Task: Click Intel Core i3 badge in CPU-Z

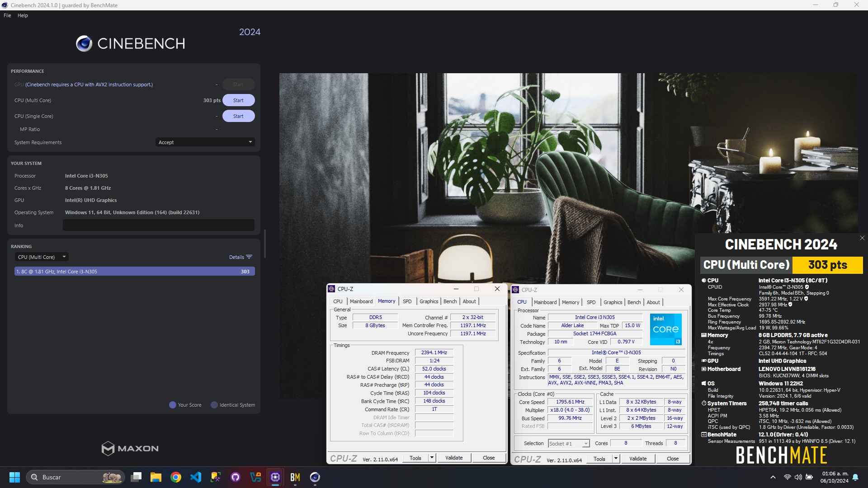Action: pos(665,329)
